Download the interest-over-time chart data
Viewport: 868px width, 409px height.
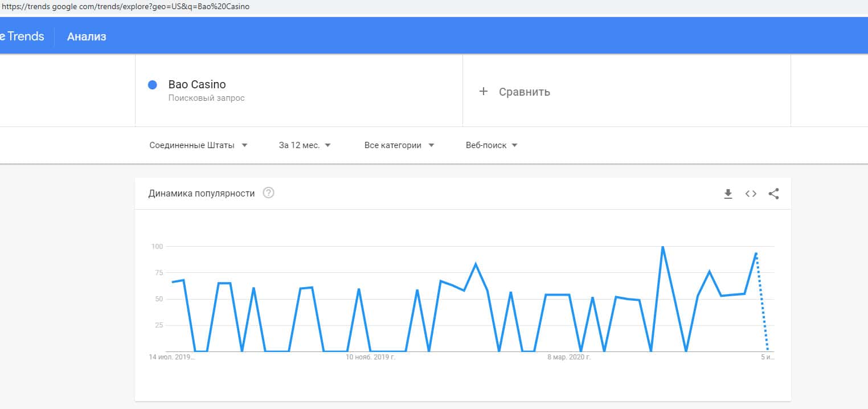(727, 194)
